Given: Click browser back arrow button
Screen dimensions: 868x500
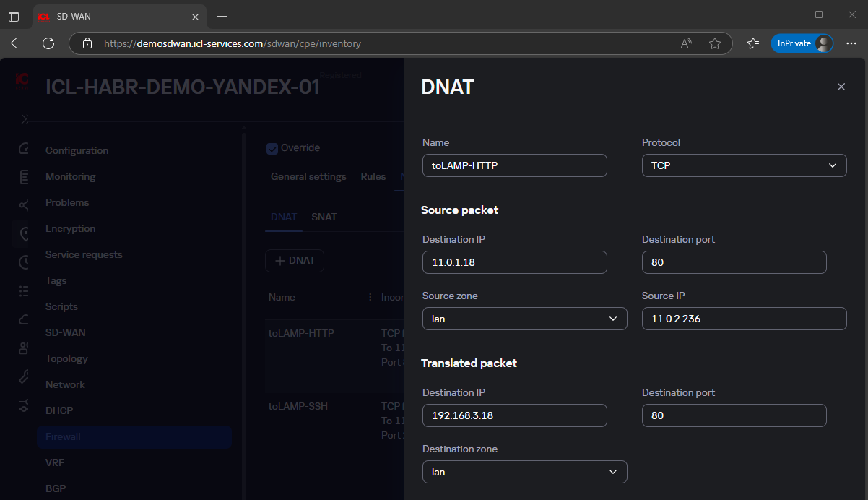Looking at the screenshot, I should [x=17, y=43].
